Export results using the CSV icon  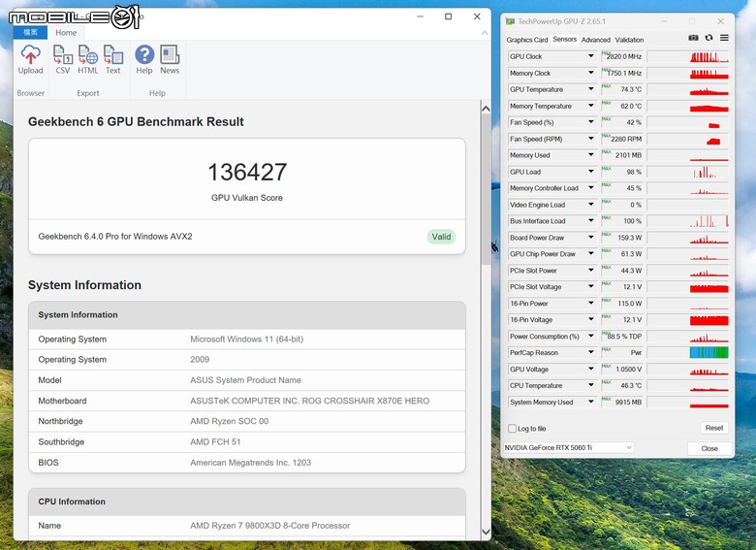tap(63, 54)
